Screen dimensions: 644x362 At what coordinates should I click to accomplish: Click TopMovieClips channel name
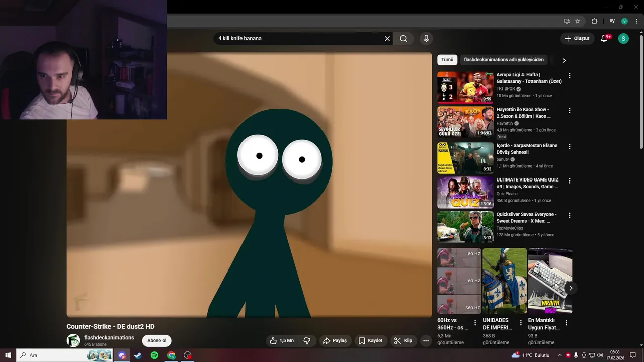click(x=510, y=228)
